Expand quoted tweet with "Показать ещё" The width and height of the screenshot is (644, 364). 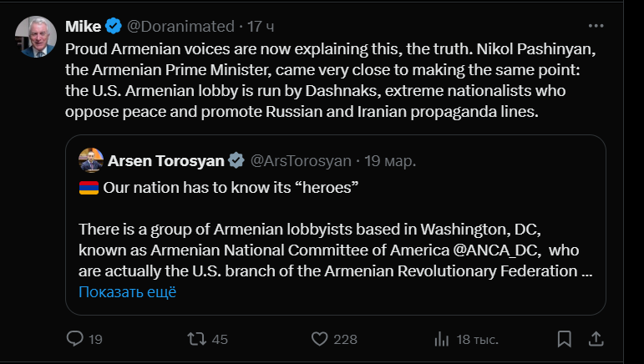(x=127, y=292)
